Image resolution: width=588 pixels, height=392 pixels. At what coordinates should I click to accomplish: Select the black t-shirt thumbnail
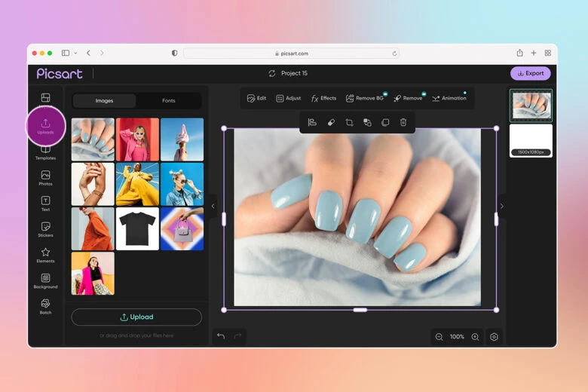click(138, 229)
